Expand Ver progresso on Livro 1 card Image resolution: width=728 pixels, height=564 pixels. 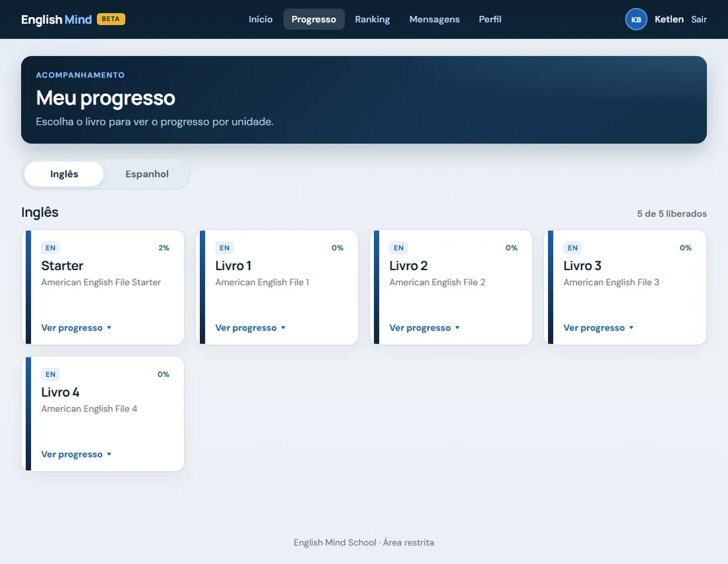251,328
